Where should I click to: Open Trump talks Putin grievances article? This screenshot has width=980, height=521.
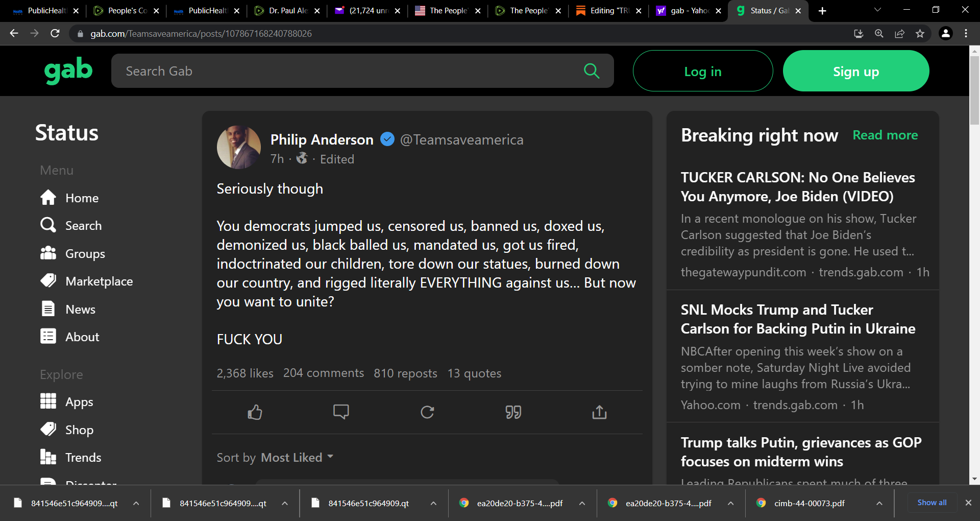[x=801, y=452]
